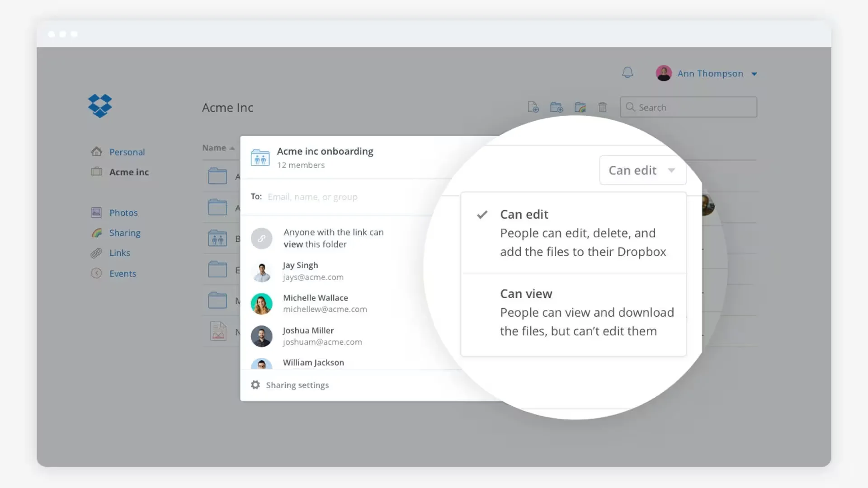Open Events in the sidebar
The image size is (868, 488).
coord(123,274)
